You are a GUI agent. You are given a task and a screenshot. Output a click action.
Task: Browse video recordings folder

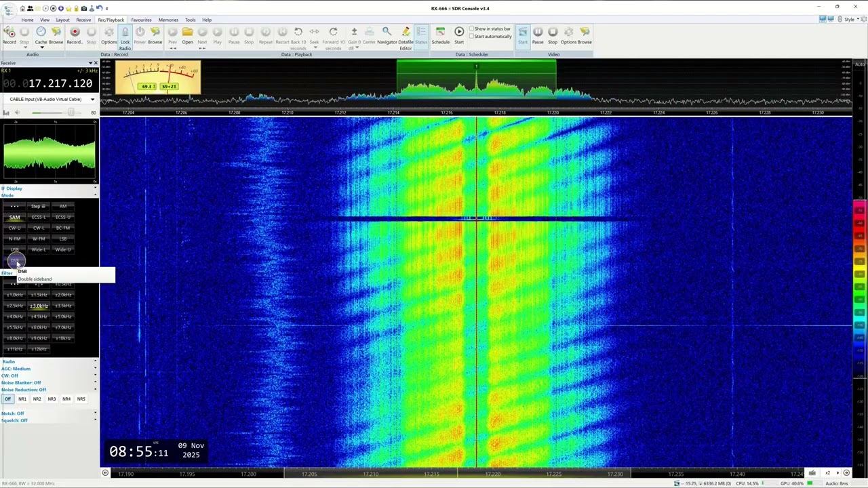point(585,35)
